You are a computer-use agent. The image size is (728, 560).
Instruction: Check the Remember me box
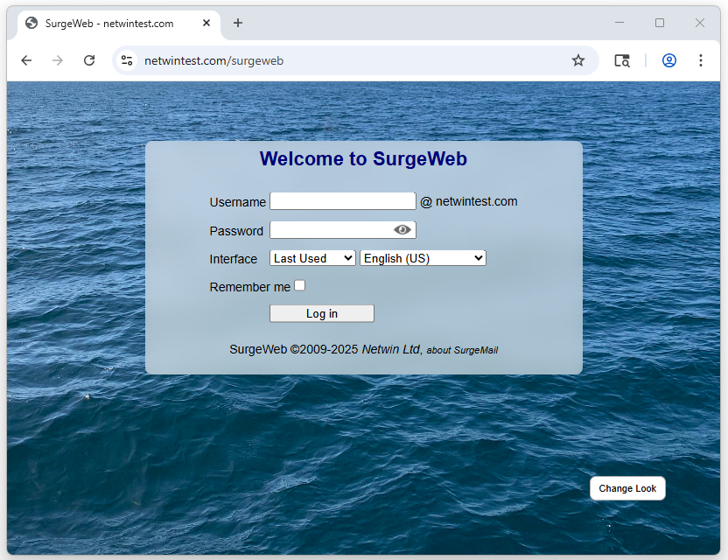300,285
